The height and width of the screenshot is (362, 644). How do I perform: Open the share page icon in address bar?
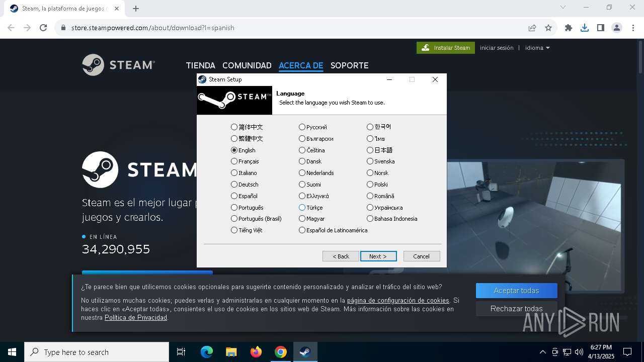[x=532, y=28]
